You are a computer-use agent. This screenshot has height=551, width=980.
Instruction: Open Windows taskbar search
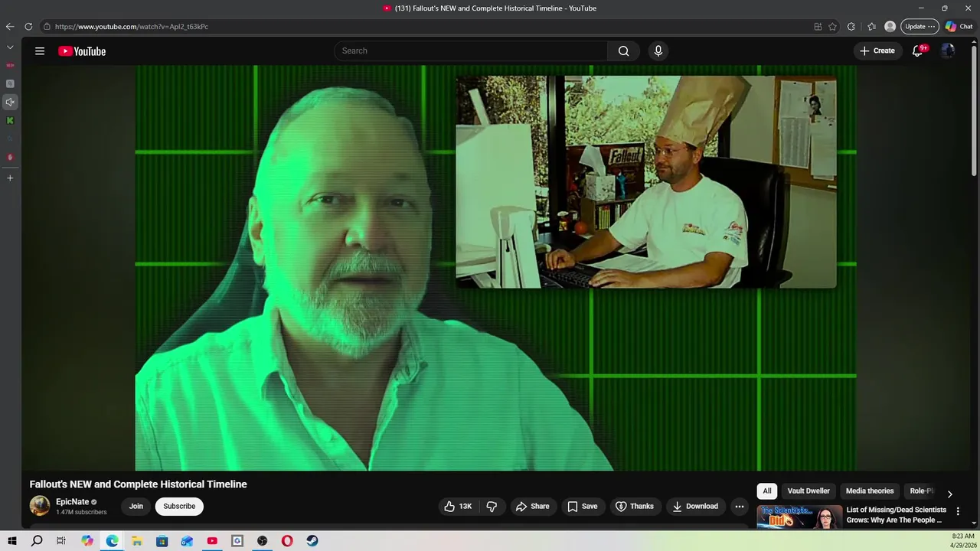click(37, 541)
